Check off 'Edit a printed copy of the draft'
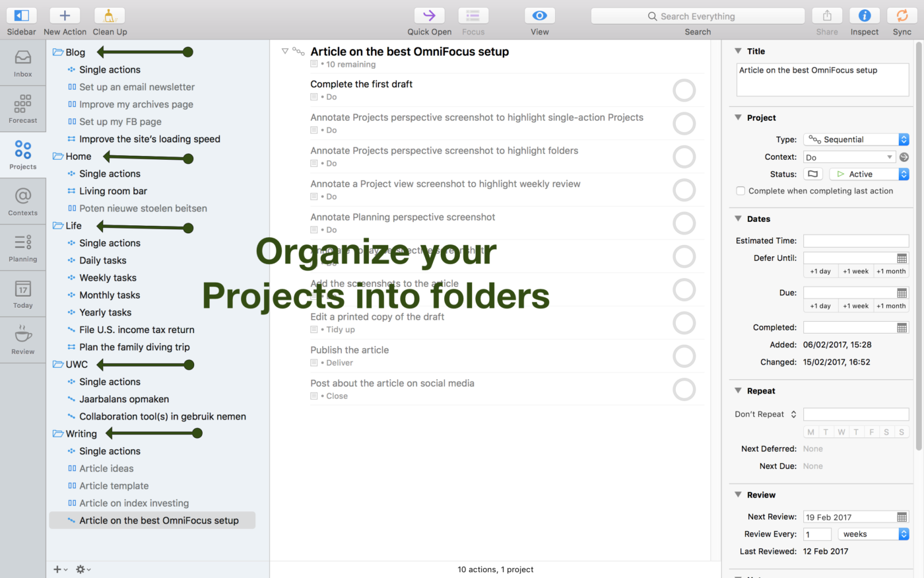Viewport: 924px width, 578px height. [x=684, y=323]
